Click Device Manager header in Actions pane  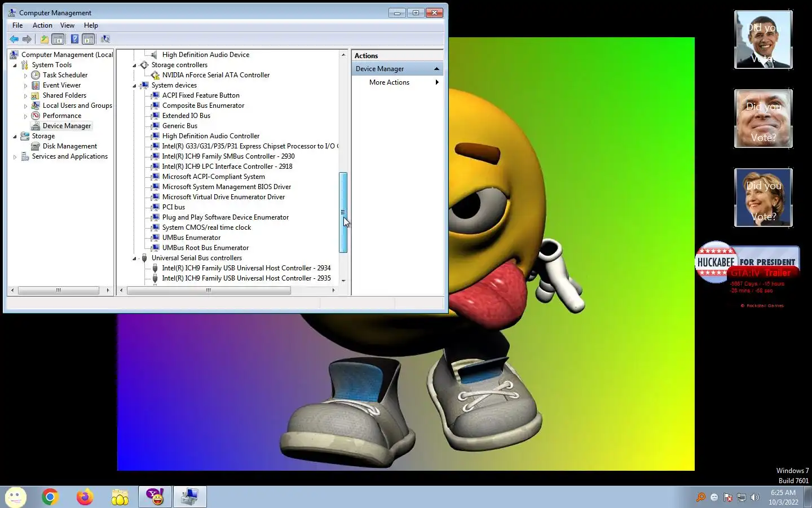click(x=397, y=69)
